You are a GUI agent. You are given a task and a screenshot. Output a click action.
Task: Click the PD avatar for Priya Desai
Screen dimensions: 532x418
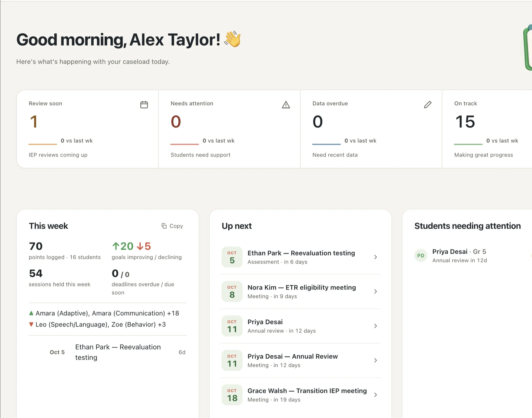click(421, 256)
